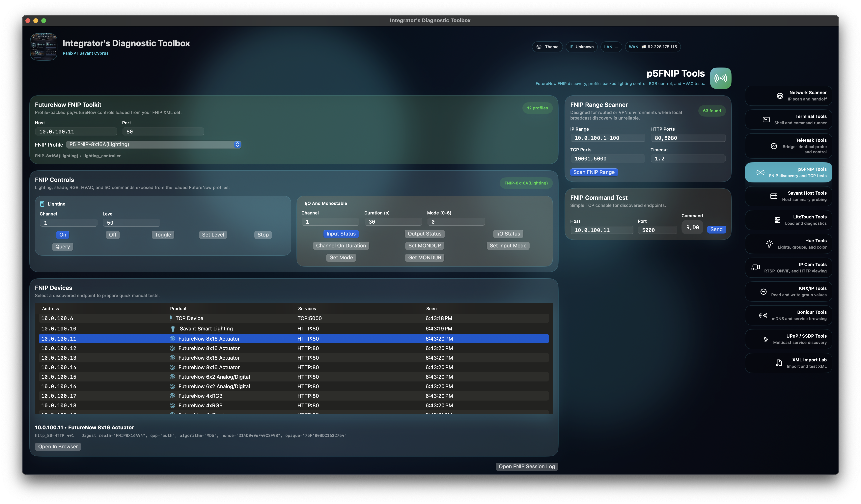Viewport: 861px width, 504px height.
Task: Click the LiteTouch Tools switch icon
Action: 777,220
